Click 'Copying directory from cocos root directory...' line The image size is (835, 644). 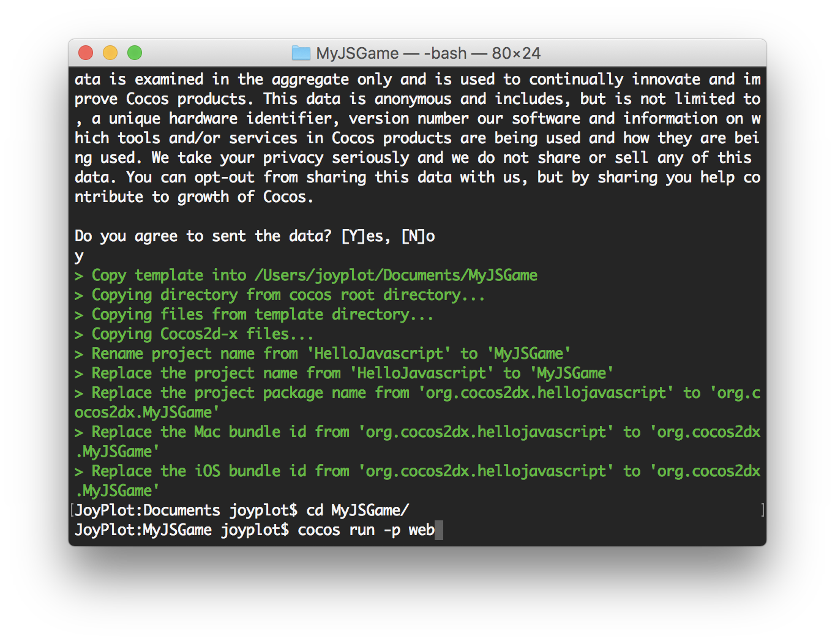pyautogui.click(x=288, y=295)
